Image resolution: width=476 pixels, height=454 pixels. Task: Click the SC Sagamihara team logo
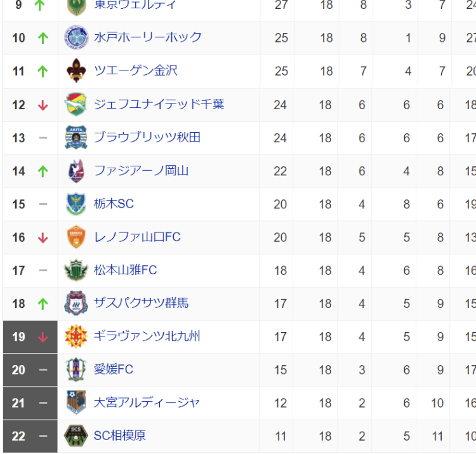76,436
